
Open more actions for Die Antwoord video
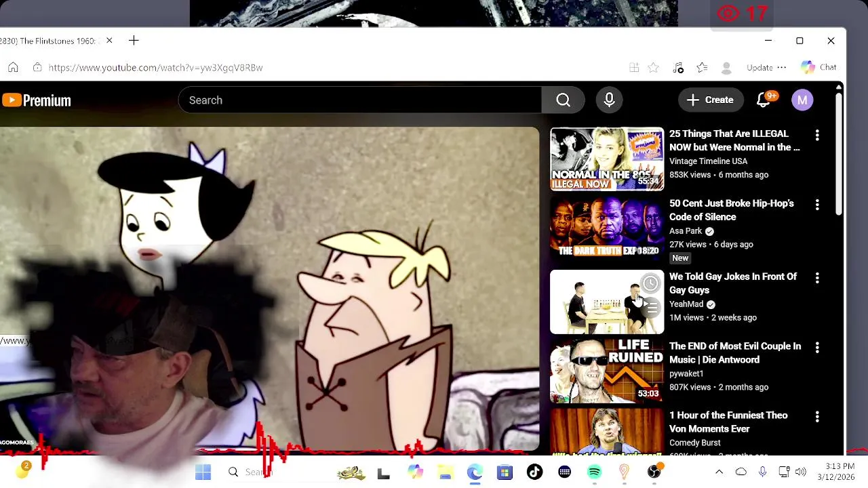click(x=817, y=348)
